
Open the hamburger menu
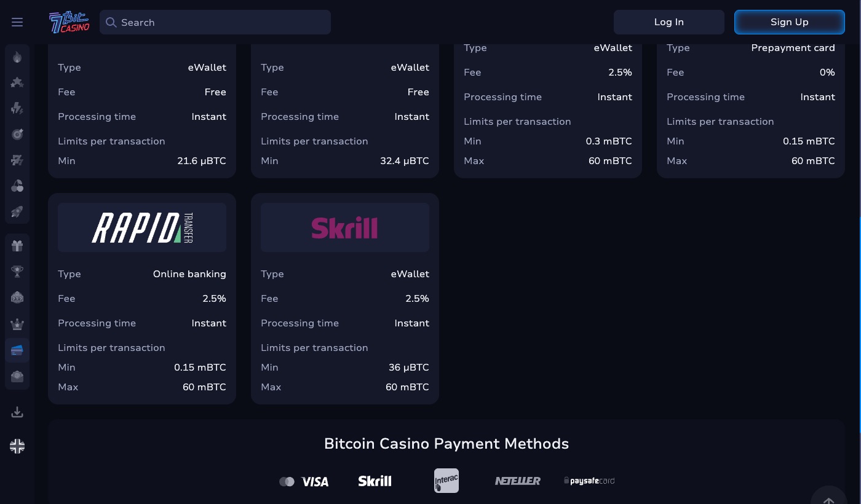click(17, 22)
